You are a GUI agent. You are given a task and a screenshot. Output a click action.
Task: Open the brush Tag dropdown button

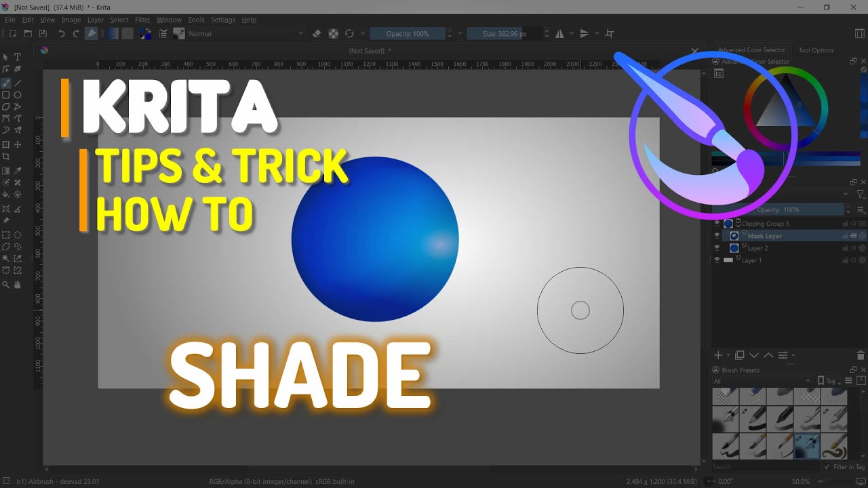click(x=830, y=381)
